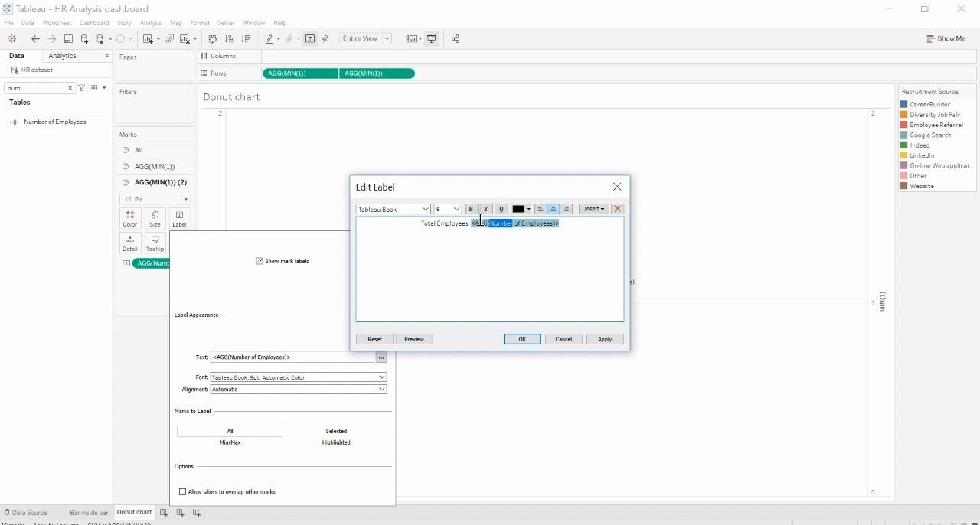Screen dimensions: 980x525
Task: Click the Fix Axes pin icon
Action: [x=325, y=38]
